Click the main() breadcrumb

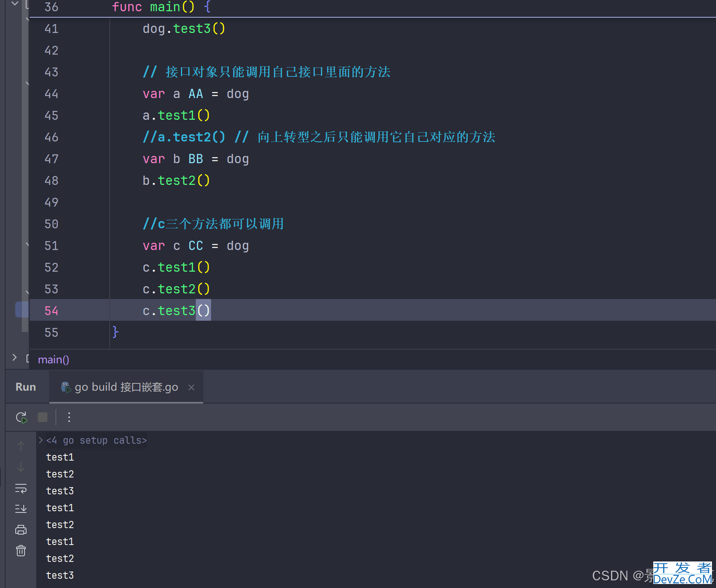[53, 360]
